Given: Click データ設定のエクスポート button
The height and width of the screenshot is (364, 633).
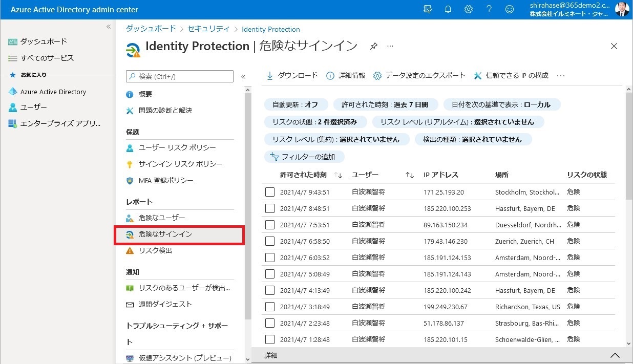Looking at the screenshot, I should [x=419, y=76].
